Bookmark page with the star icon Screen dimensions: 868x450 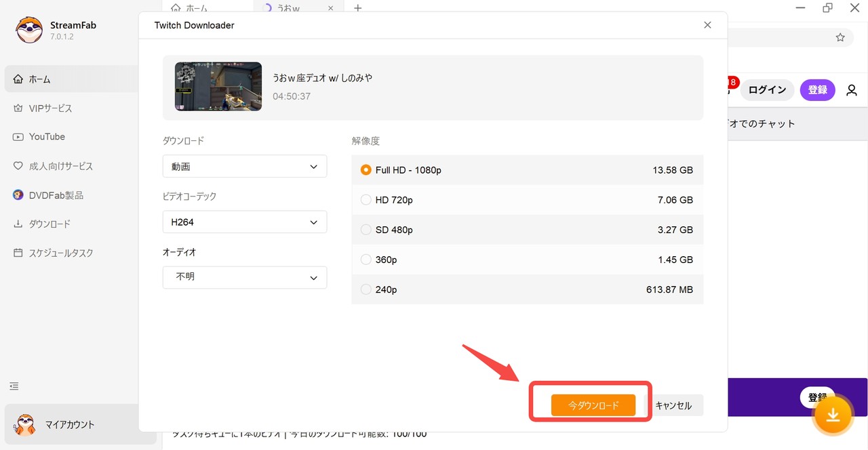[840, 37]
